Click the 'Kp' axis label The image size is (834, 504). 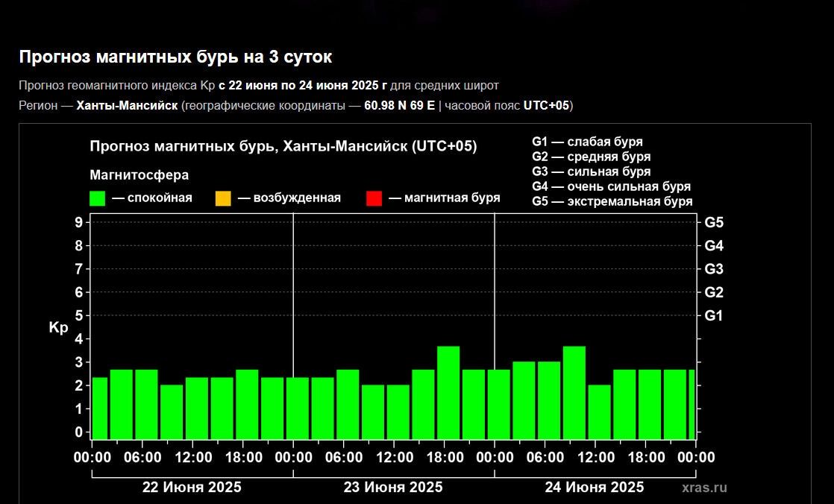(58, 328)
